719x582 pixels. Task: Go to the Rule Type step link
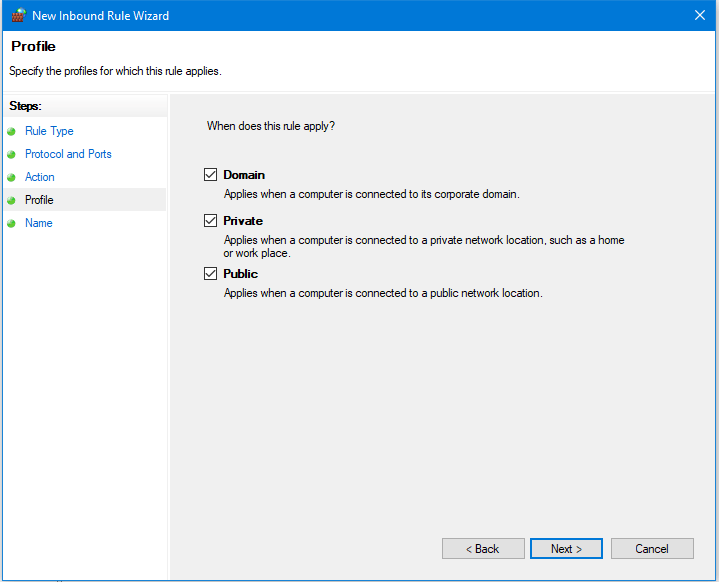point(49,131)
